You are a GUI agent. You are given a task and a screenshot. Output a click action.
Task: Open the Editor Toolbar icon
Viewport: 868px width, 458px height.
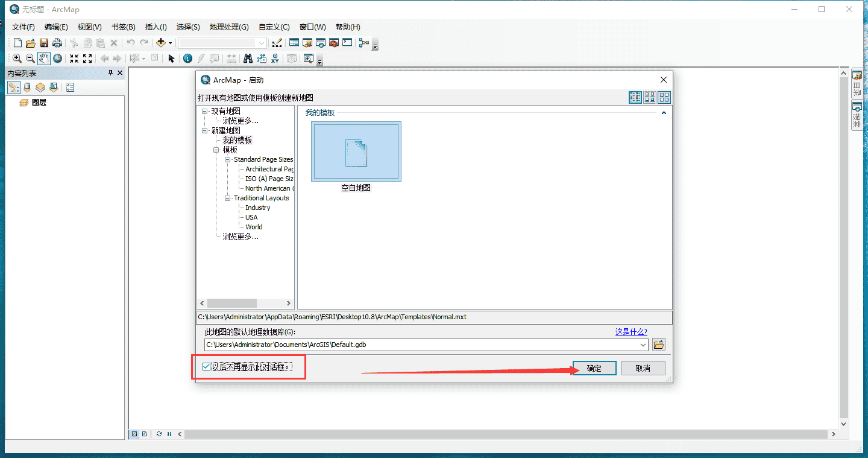pos(277,43)
